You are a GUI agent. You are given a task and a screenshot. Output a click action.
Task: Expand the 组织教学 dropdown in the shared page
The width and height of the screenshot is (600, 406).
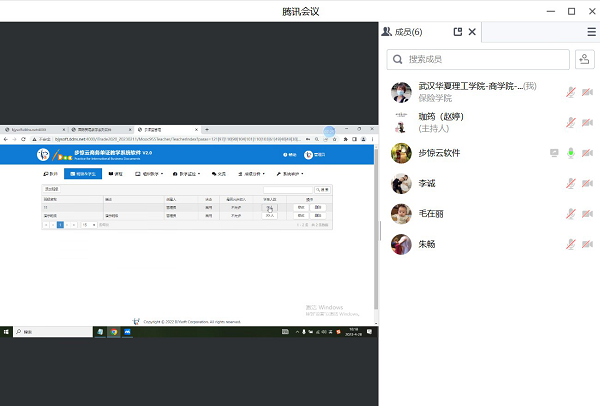[152, 174]
